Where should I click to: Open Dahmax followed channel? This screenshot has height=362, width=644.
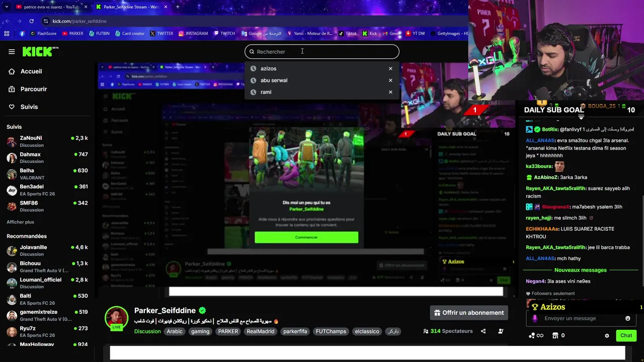point(48,158)
